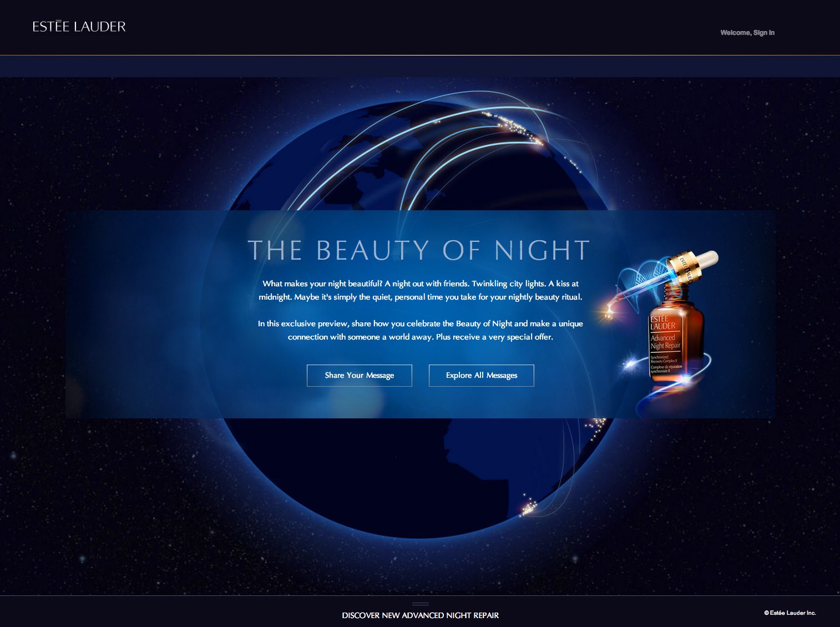
Task: Click the paragraph starting "What makes your night beautiful?"
Action: 421,290
